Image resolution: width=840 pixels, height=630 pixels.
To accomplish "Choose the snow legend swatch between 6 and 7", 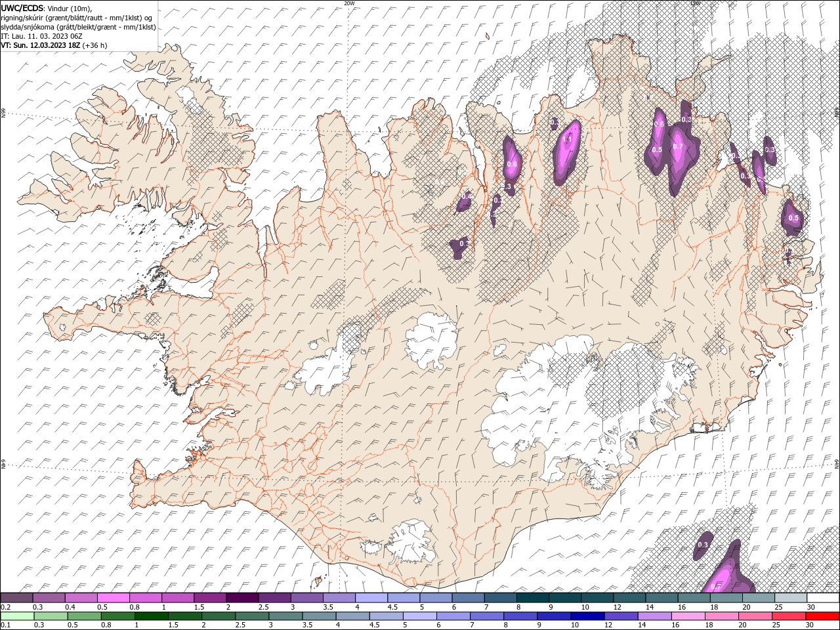I will click(x=469, y=598).
